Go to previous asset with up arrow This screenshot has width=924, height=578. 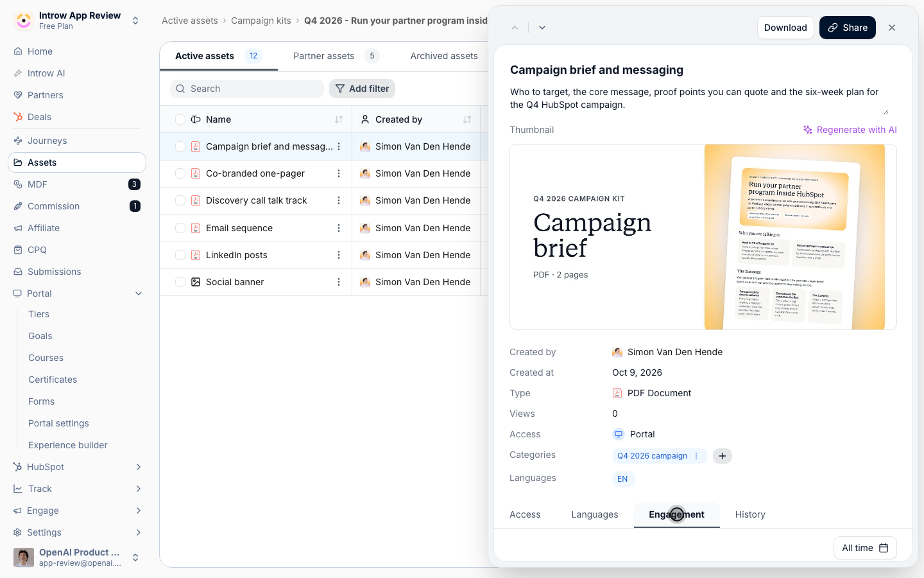coord(515,28)
